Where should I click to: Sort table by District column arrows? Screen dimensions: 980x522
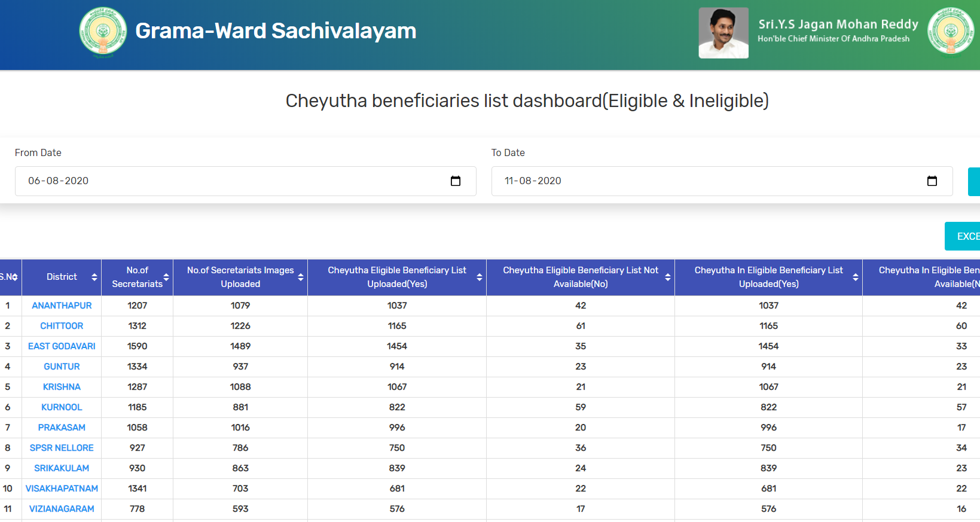click(x=94, y=277)
